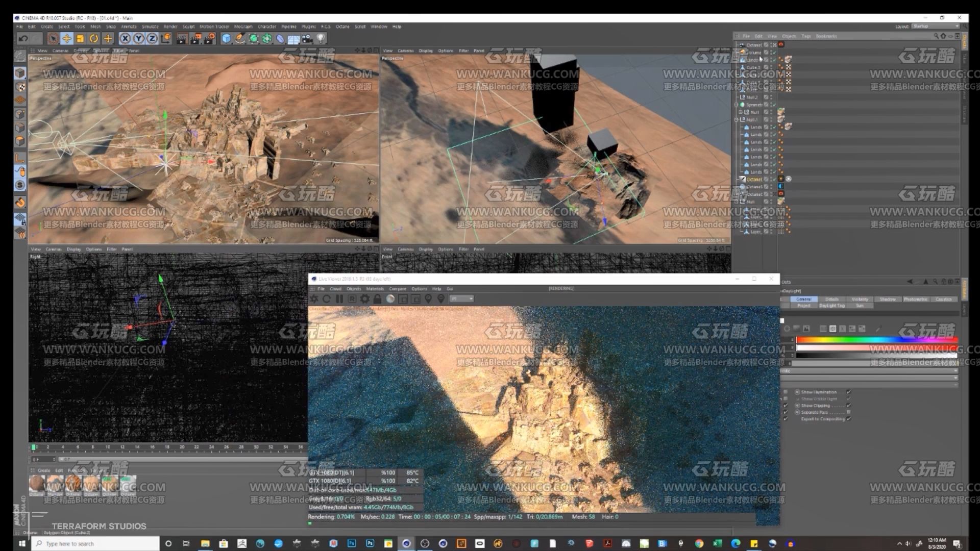Restart render in Live Viewer
Image resolution: width=980 pixels, height=551 pixels.
click(327, 299)
